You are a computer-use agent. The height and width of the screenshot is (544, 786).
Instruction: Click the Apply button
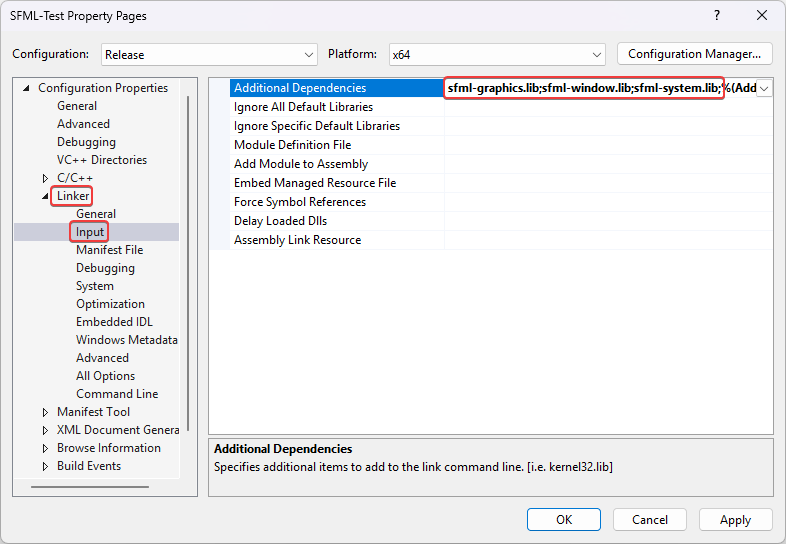[735, 520]
